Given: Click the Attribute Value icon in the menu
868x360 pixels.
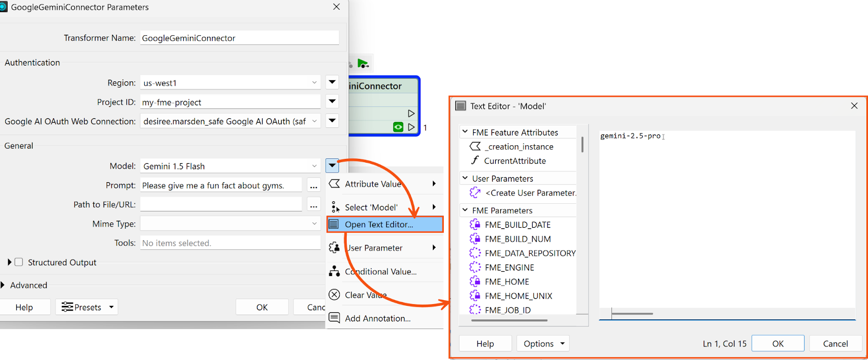Looking at the screenshot, I should [335, 184].
